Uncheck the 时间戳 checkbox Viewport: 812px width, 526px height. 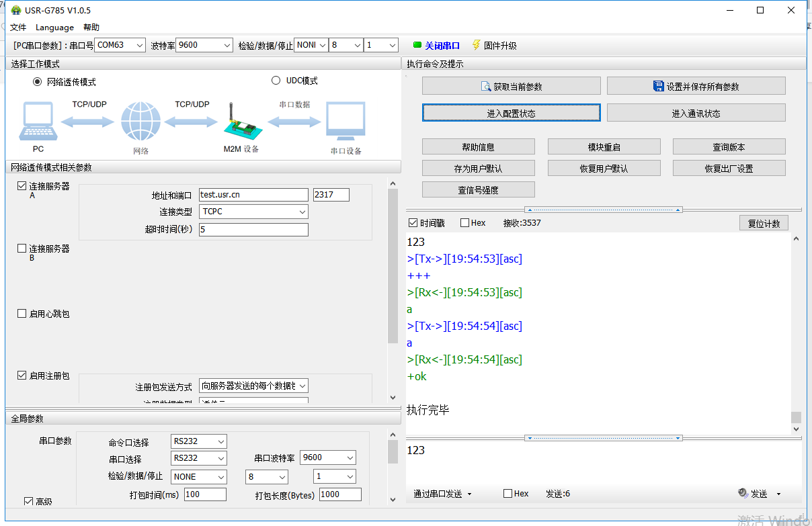pos(413,223)
